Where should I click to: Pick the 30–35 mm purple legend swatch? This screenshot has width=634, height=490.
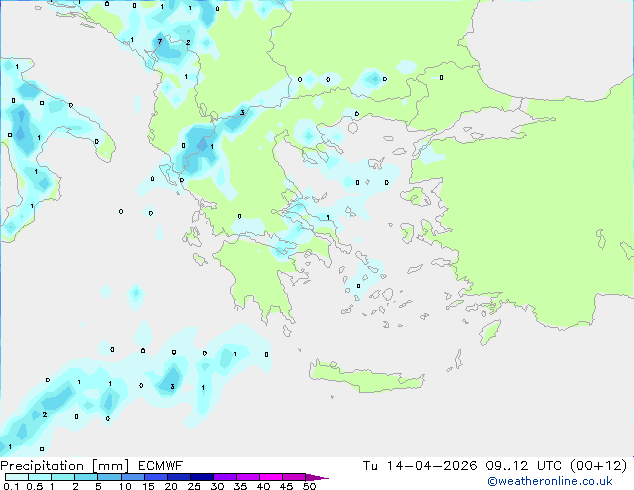pos(225,477)
